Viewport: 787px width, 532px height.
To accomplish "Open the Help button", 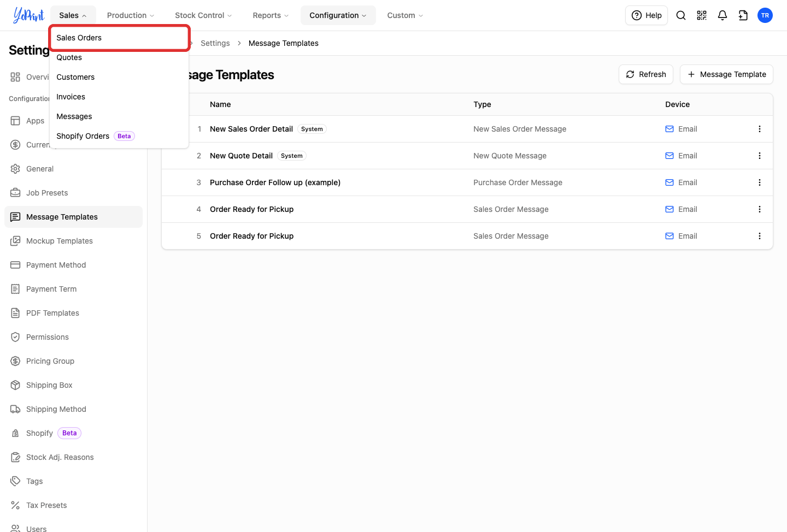I will pyautogui.click(x=647, y=15).
